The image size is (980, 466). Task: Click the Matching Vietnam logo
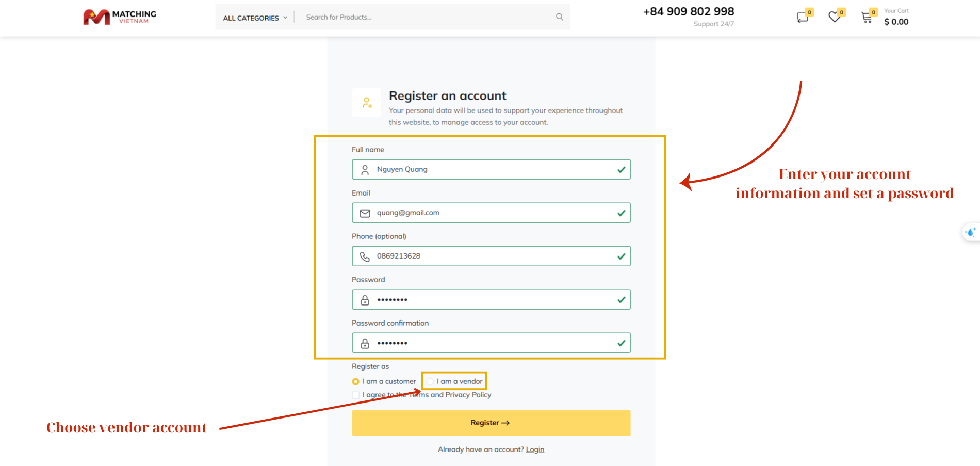tap(120, 17)
